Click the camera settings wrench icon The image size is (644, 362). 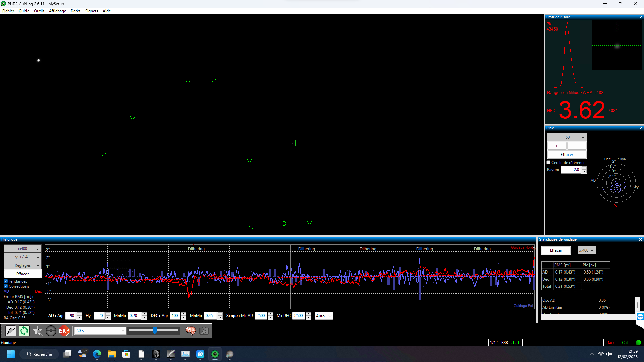tap(204, 331)
